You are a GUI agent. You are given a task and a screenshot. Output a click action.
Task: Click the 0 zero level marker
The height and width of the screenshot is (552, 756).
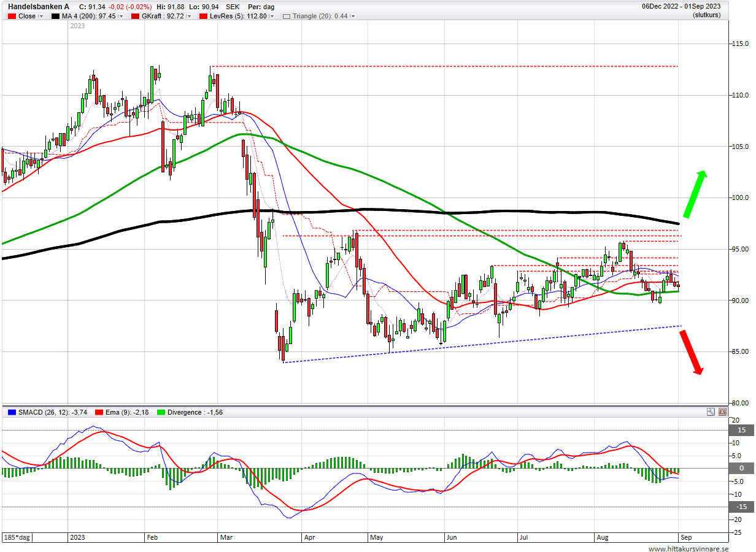tap(741, 468)
